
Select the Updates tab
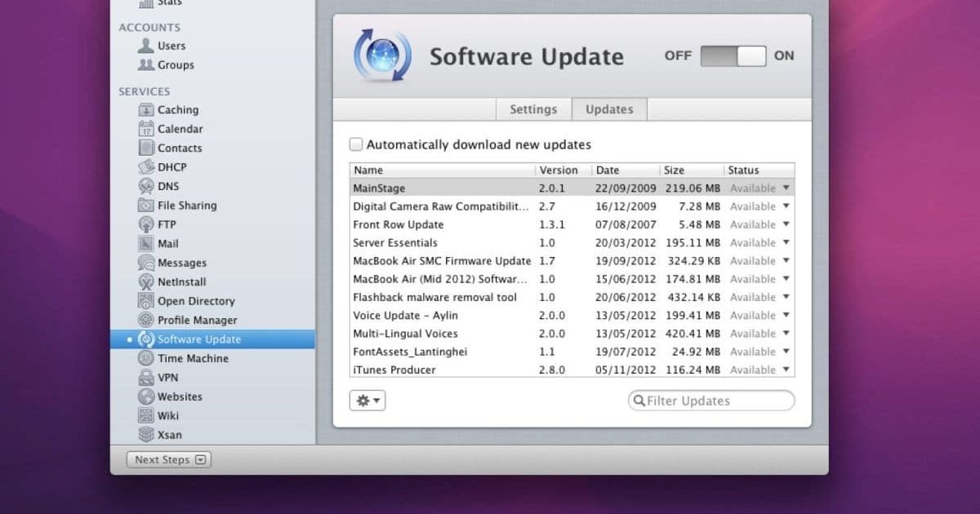coord(609,109)
